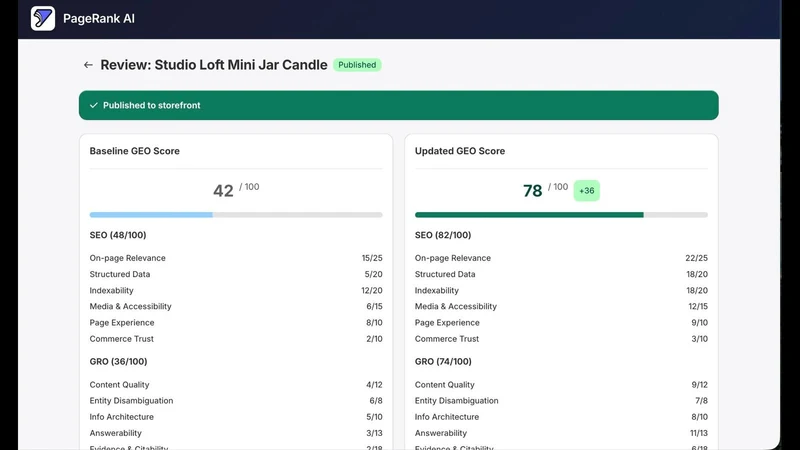Viewport: 800px width, 450px height.
Task: Click updated Page Experience row label
Action: (447, 322)
